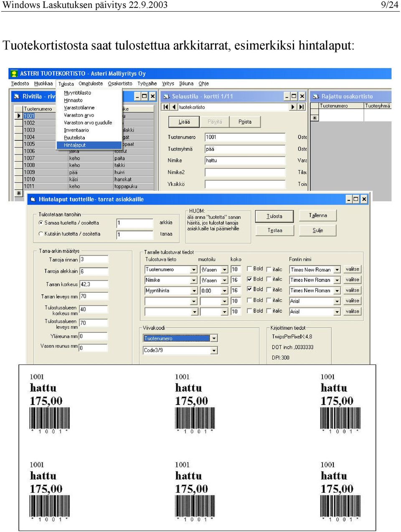
Task: Go to previous record in Selaustila
Action: (x=174, y=107)
